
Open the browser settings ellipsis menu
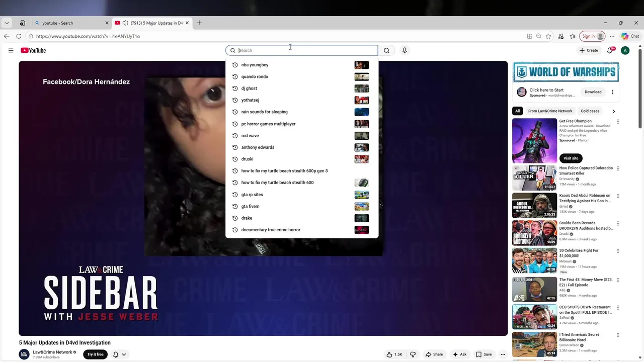612,36
